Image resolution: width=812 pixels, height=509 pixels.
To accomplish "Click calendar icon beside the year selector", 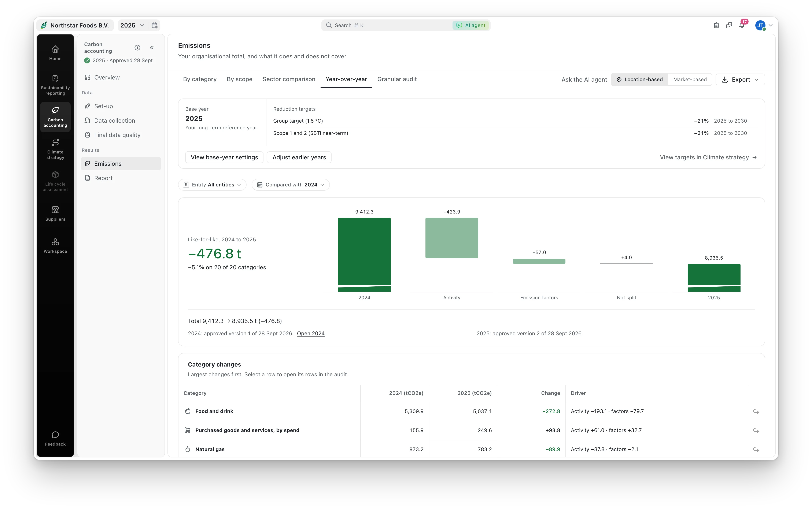I will click(155, 25).
